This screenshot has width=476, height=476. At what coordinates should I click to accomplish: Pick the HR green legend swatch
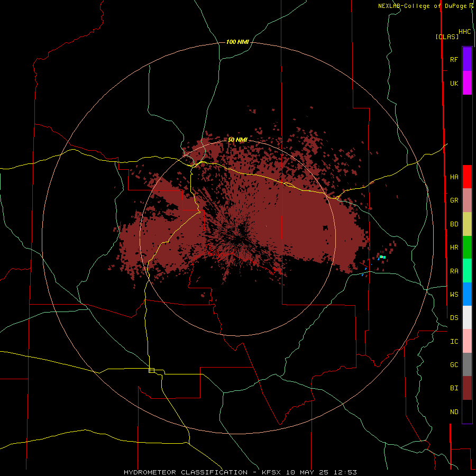[467, 248]
